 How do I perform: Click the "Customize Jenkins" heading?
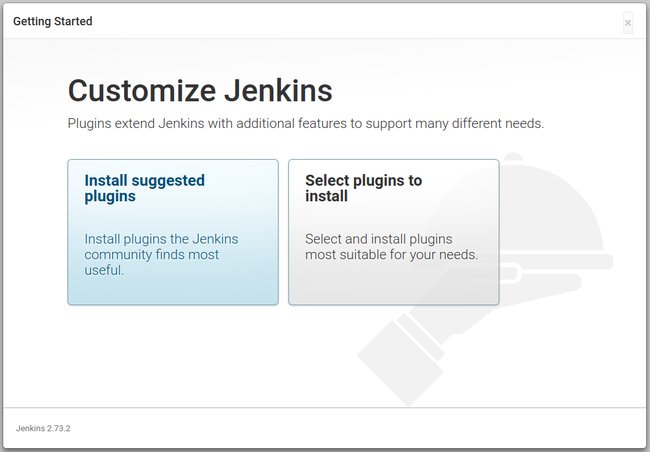pos(200,91)
